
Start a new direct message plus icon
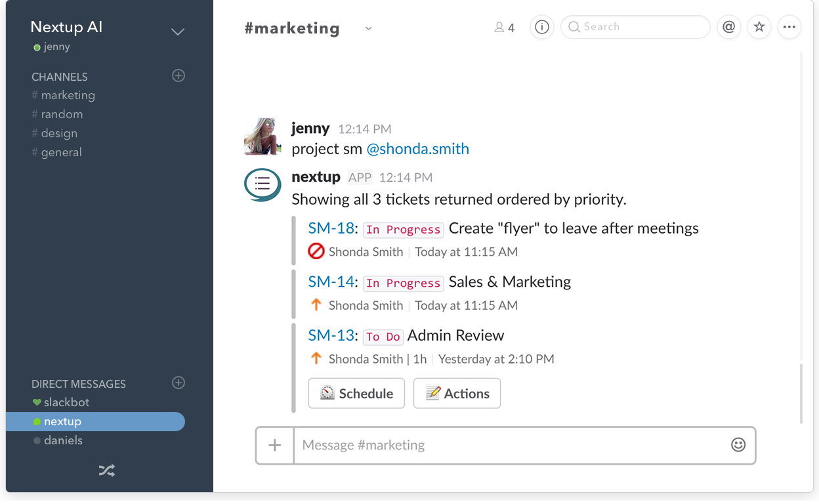coord(178,383)
